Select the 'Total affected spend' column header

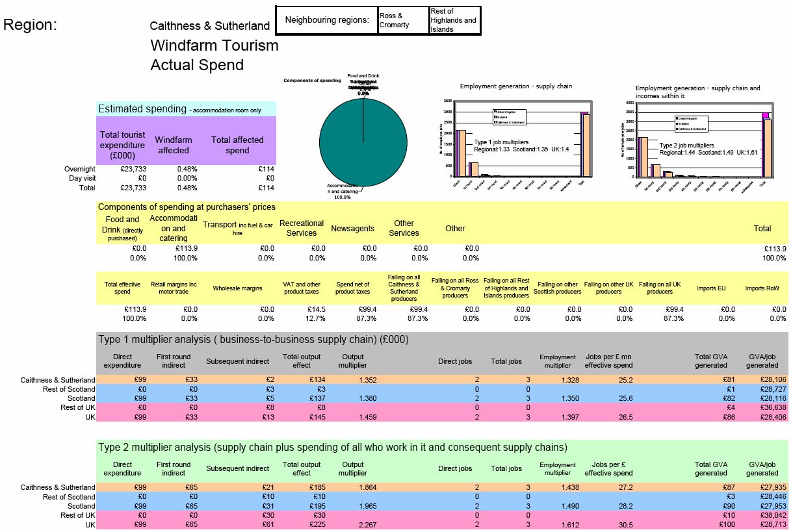pos(237,145)
